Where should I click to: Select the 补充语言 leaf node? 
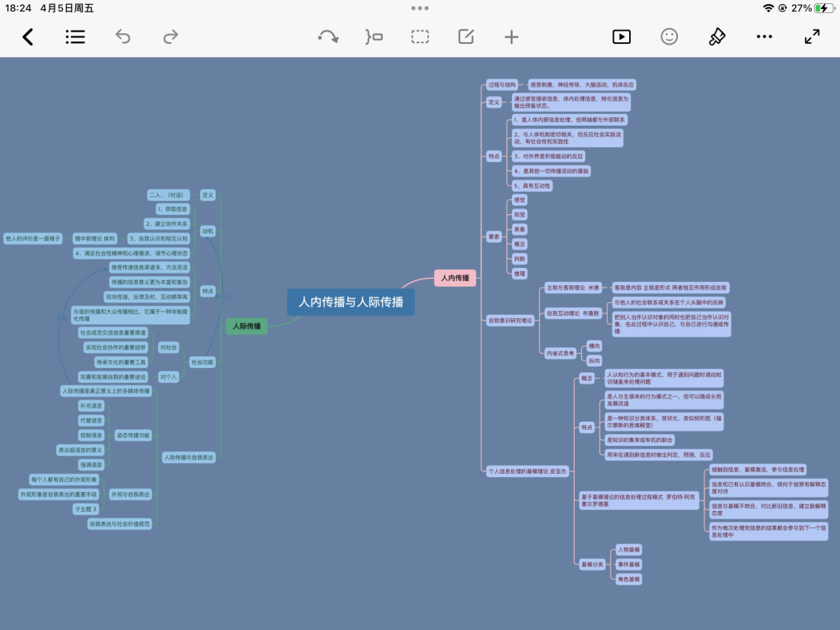(x=91, y=406)
